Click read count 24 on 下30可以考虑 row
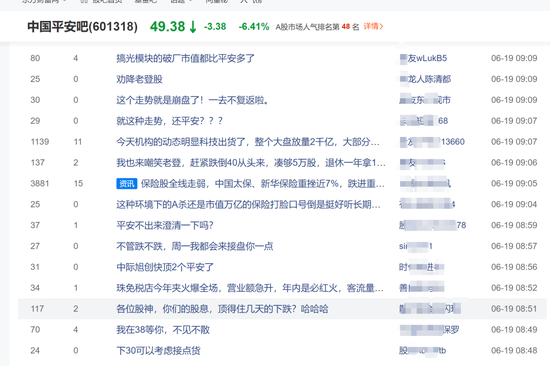Image resolution: width=550 pixels, height=366 pixels. (x=35, y=351)
